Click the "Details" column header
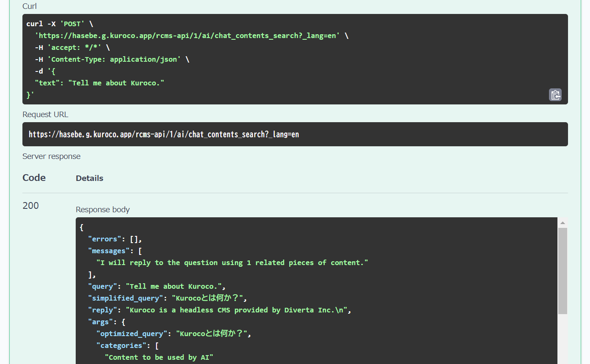Image resolution: width=590 pixels, height=364 pixels. 89,178
